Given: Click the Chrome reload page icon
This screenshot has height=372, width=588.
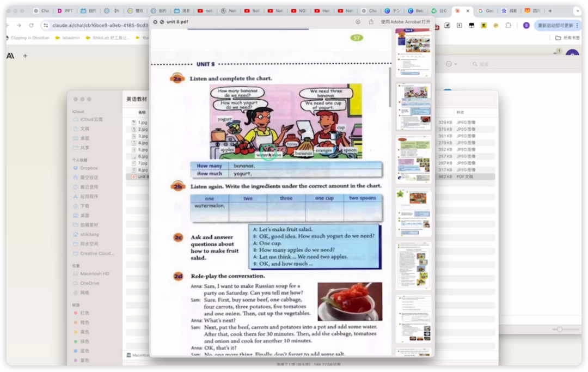Looking at the screenshot, I should (x=31, y=25).
